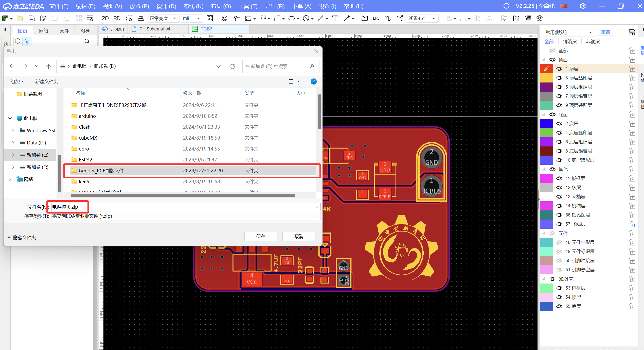Hide the 2 底层 layer visibility

click(x=559, y=124)
